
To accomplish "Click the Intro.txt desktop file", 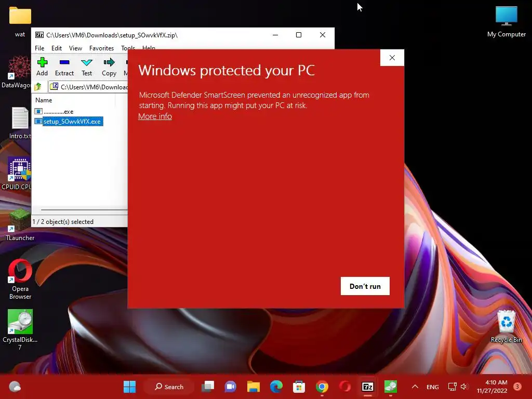I will point(20,123).
